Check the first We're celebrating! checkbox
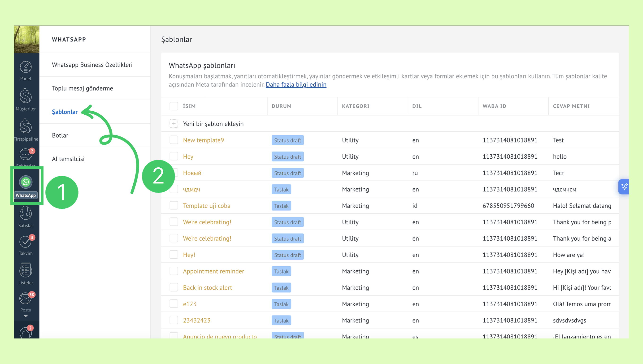The image size is (643, 364). pos(174,222)
